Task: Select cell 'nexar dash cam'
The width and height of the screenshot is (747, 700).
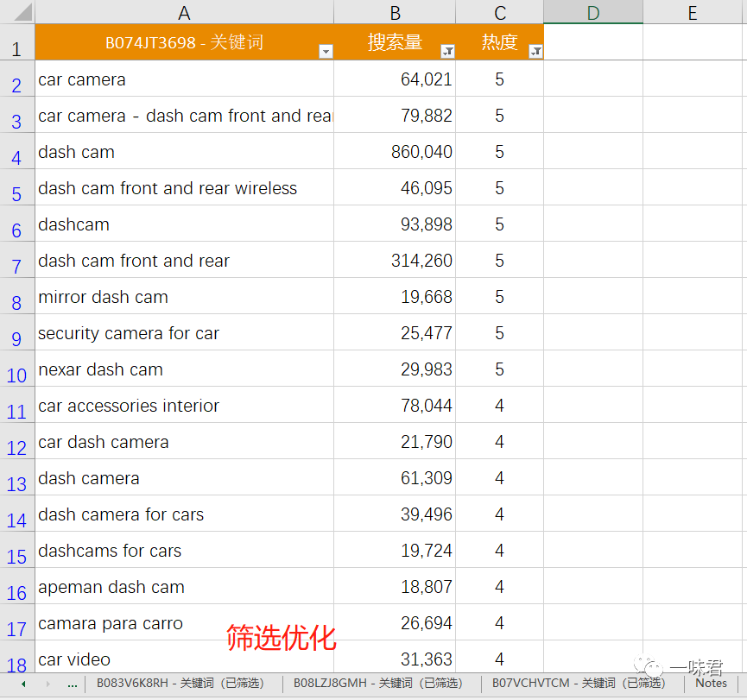Action: (x=184, y=369)
